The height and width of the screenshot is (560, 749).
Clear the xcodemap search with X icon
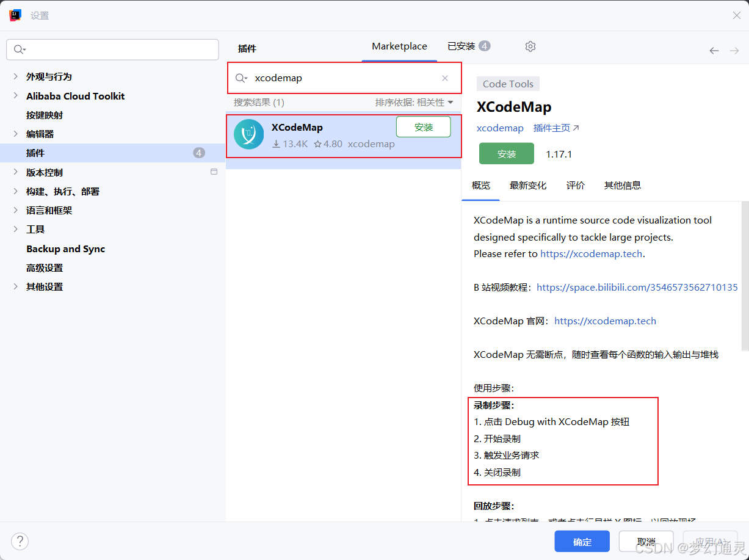(445, 78)
